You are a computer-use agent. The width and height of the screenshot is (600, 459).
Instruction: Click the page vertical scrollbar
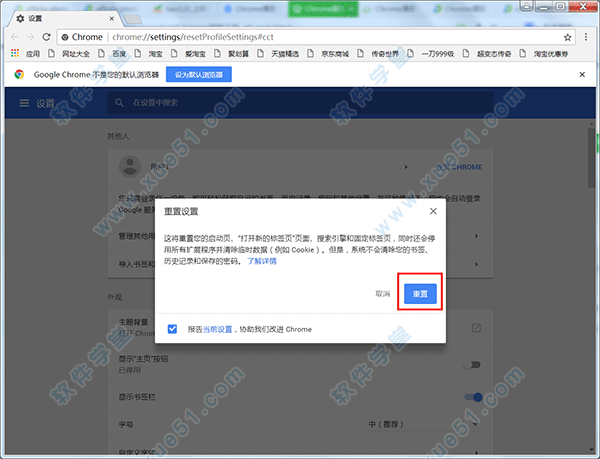[x=591, y=158]
